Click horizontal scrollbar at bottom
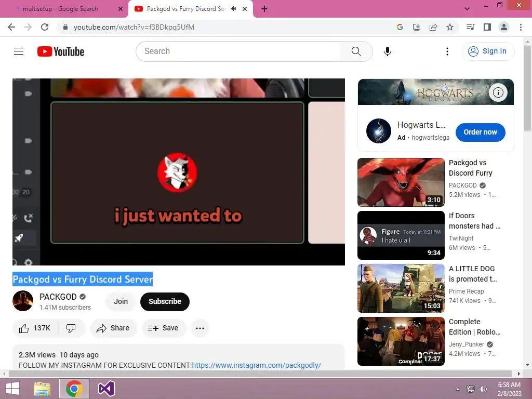 (260, 374)
